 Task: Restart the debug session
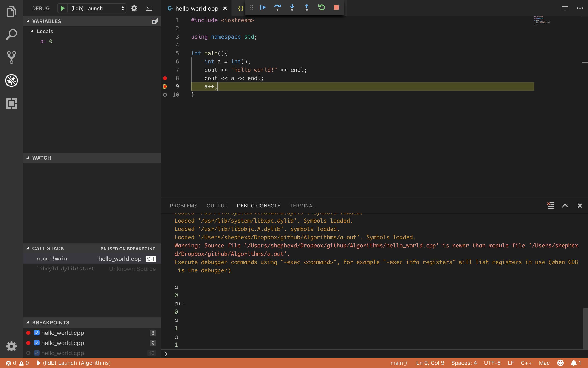click(x=322, y=7)
